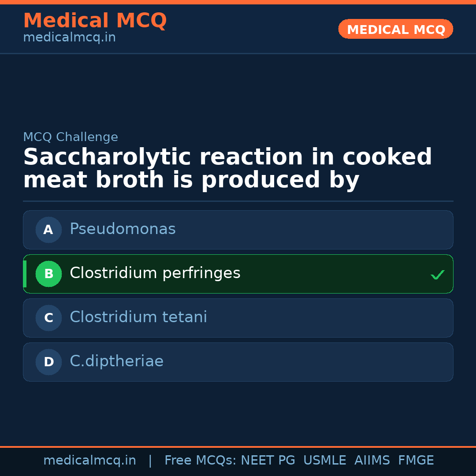
Task: Click the circled letter A badge
Action: coord(48,230)
